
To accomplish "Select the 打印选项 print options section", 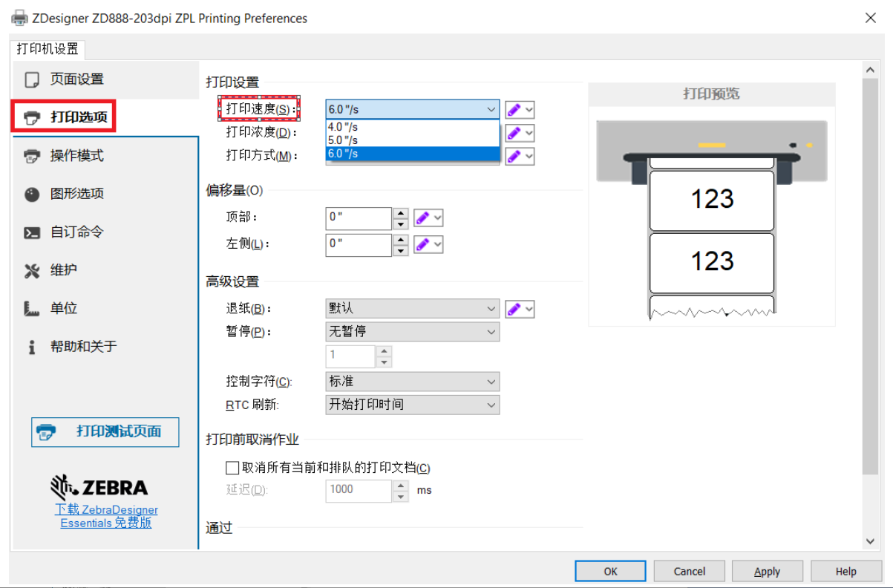I will (105, 117).
